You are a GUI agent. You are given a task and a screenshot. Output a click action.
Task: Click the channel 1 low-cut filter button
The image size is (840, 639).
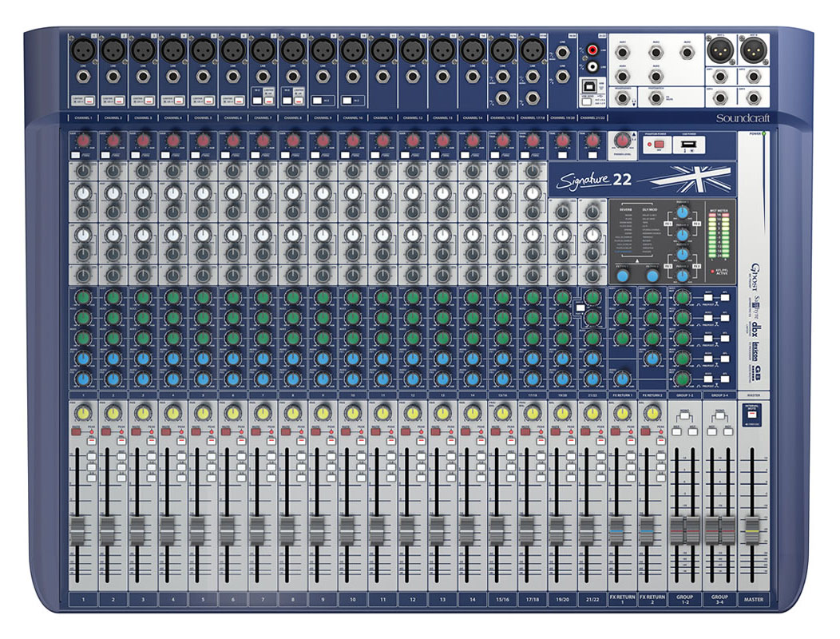pyautogui.click(x=76, y=156)
